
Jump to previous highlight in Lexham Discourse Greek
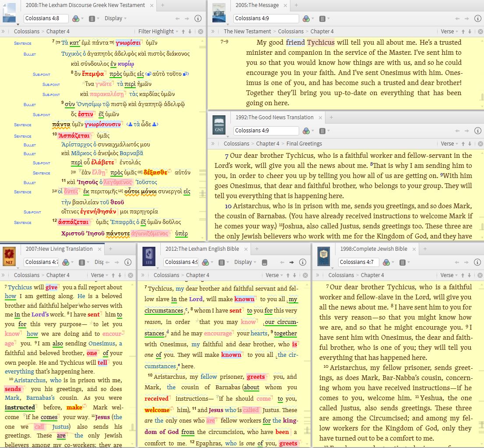tap(184, 32)
